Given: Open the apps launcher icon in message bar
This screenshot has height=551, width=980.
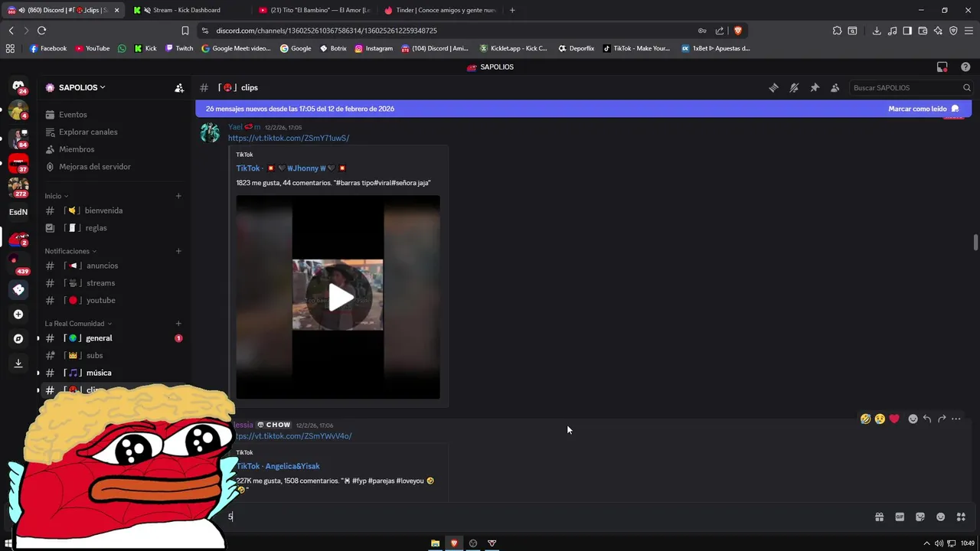Looking at the screenshot, I should (x=962, y=517).
